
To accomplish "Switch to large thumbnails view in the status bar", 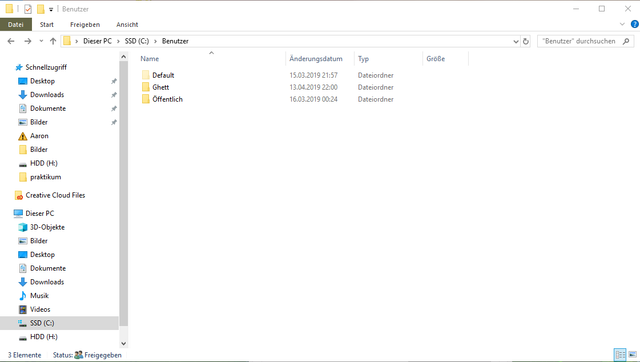I will [x=632, y=355].
